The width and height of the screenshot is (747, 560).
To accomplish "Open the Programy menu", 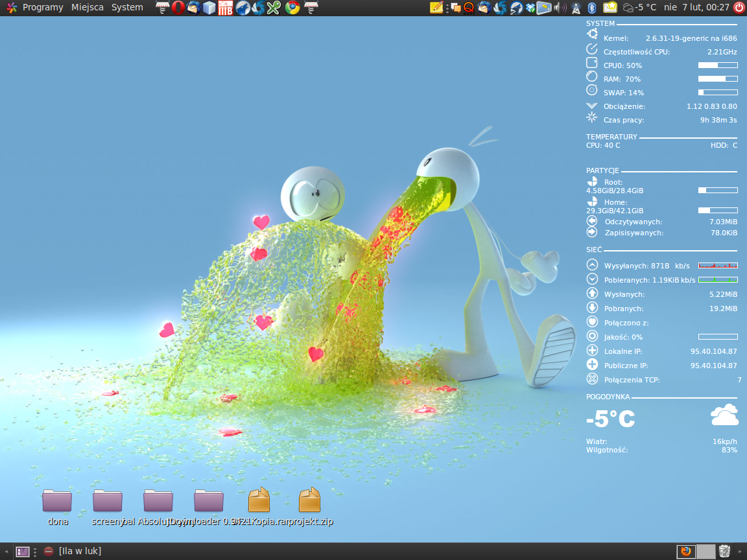I will [43, 8].
